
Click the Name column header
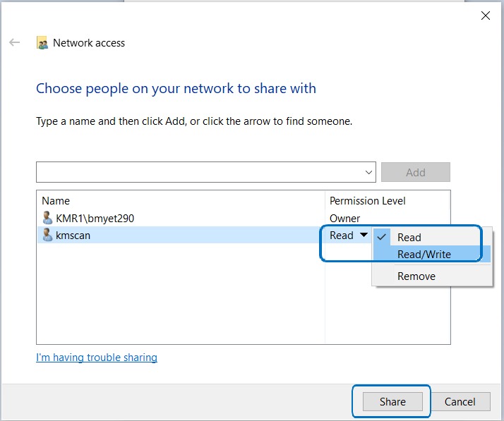[x=56, y=201]
